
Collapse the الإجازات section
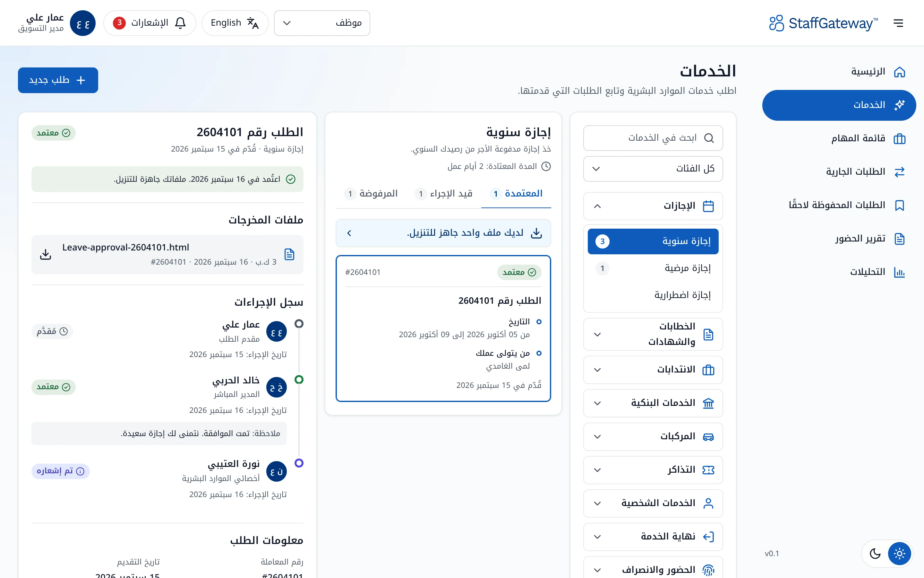pos(653,206)
